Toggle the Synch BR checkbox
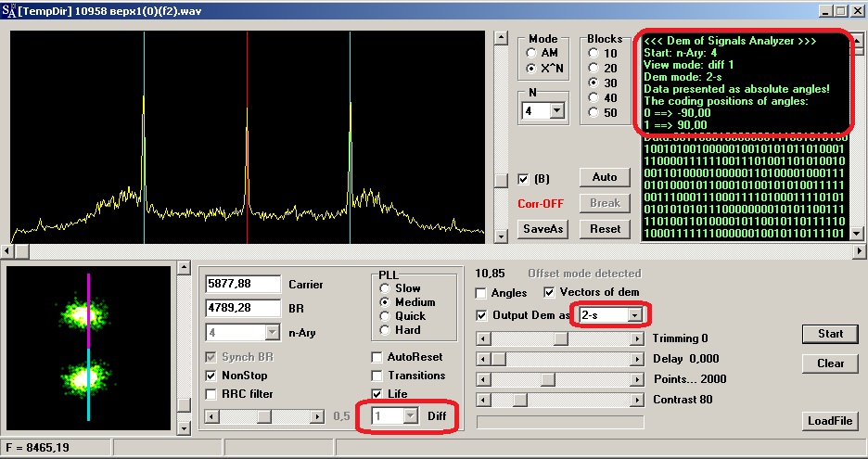868x459 pixels. [211, 357]
